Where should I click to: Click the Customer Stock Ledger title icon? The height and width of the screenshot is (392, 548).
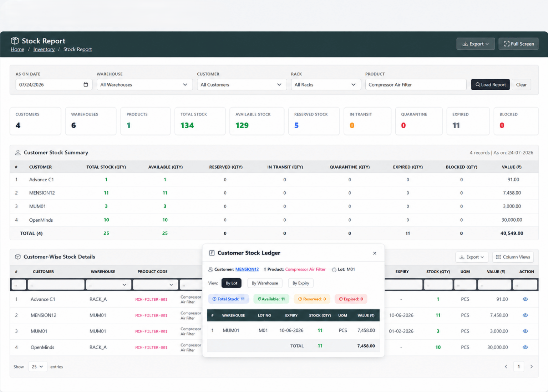click(212, 253)
